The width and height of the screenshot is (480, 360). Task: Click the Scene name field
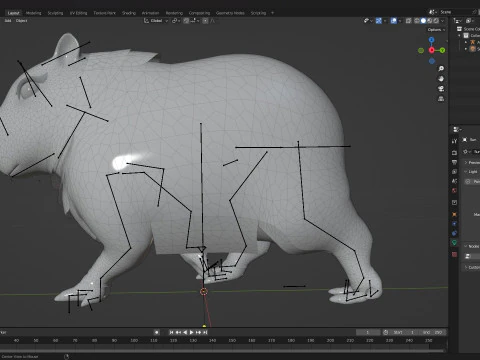click(x=455, y=12)
